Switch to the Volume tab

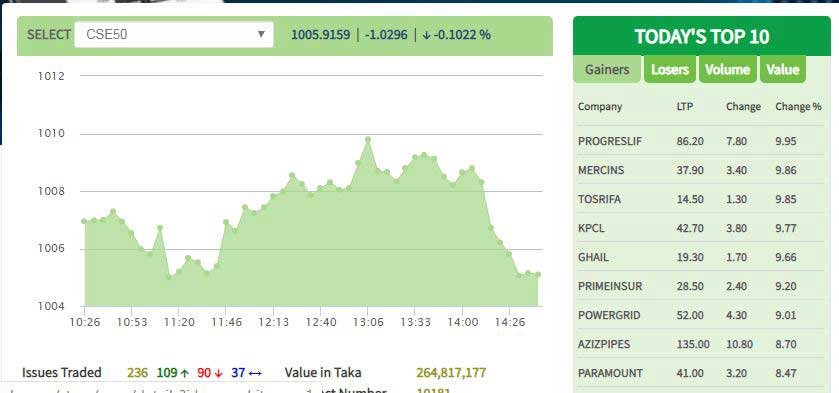(x=727, y=70)
